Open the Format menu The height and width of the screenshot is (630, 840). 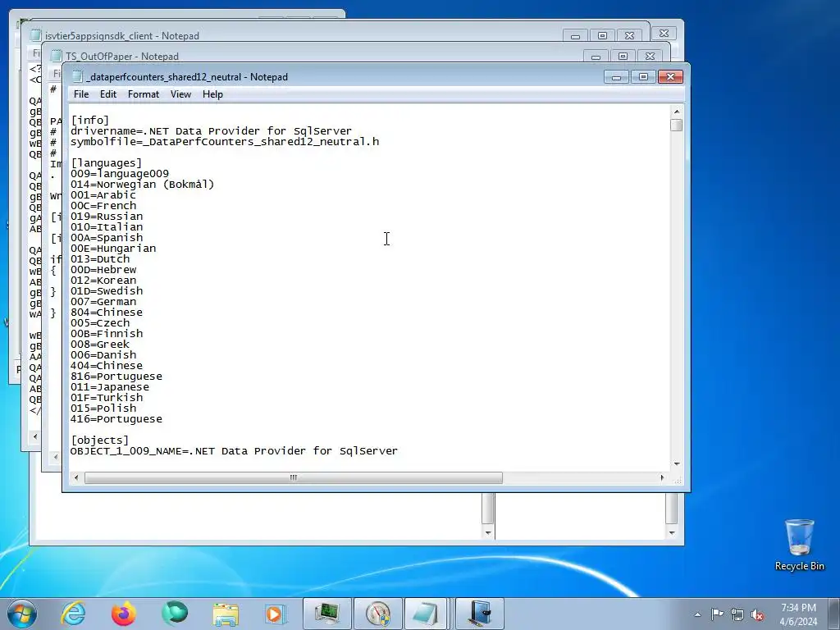point(143,94)
